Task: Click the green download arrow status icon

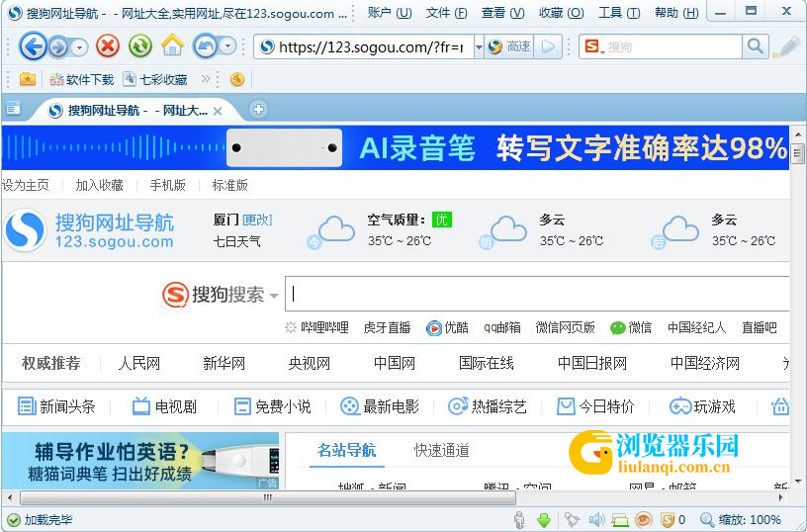Action: (544, 520)
